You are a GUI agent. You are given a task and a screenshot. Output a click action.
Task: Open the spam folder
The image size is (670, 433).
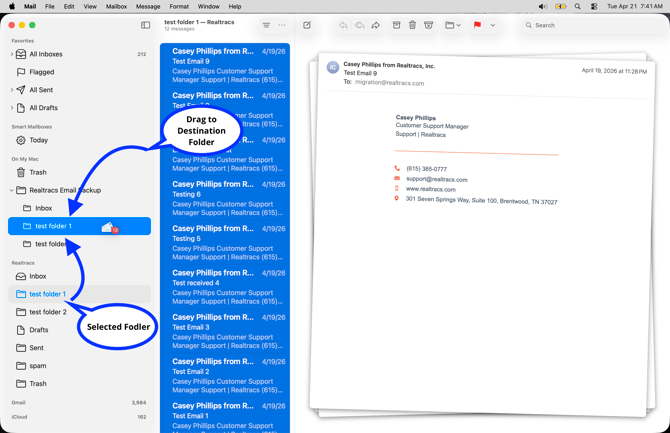(79, 366)
